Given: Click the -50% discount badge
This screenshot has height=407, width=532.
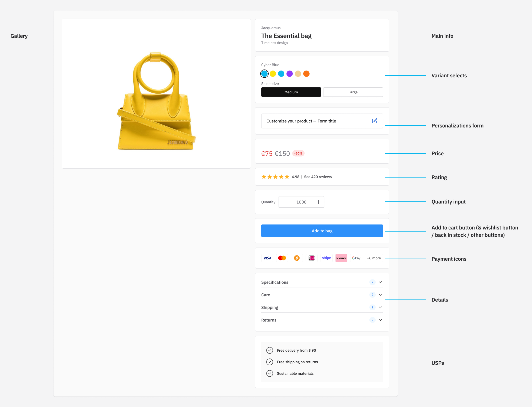Looking at the screenshot, I should [298, 153].
